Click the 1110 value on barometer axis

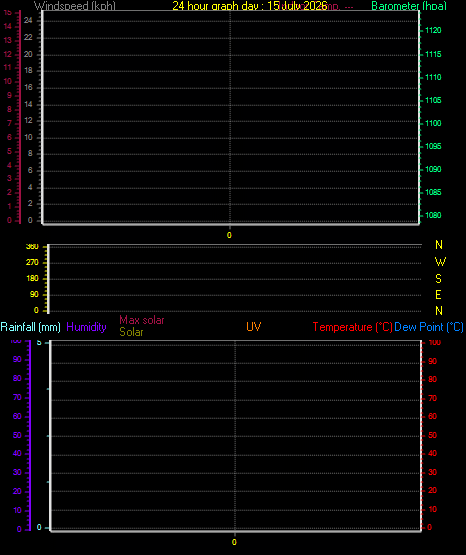click(433, 77)
